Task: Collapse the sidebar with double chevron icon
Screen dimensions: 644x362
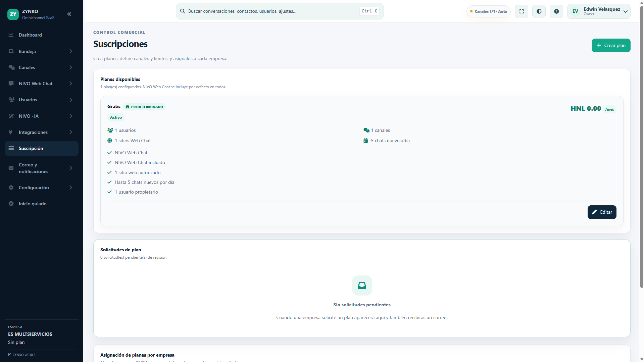Action: tap(69, 14)
